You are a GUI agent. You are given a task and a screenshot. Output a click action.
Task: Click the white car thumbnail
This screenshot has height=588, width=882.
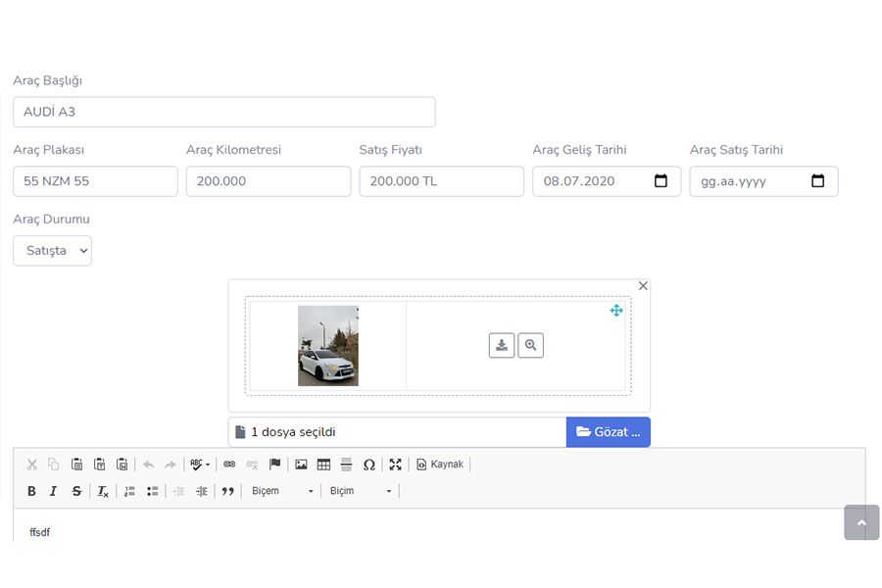pyautogui.click(x=328, y=346)
